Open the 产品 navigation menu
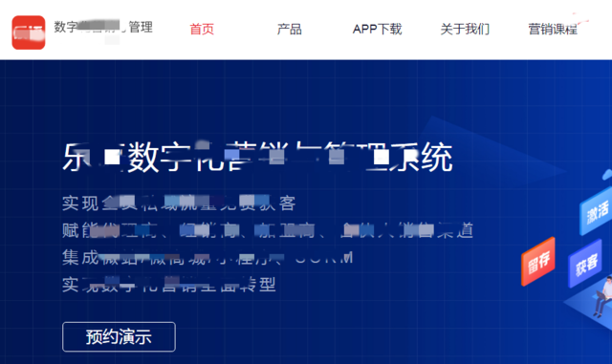Image resolution: width=612 pixels, height=364 pixels. 289,30
